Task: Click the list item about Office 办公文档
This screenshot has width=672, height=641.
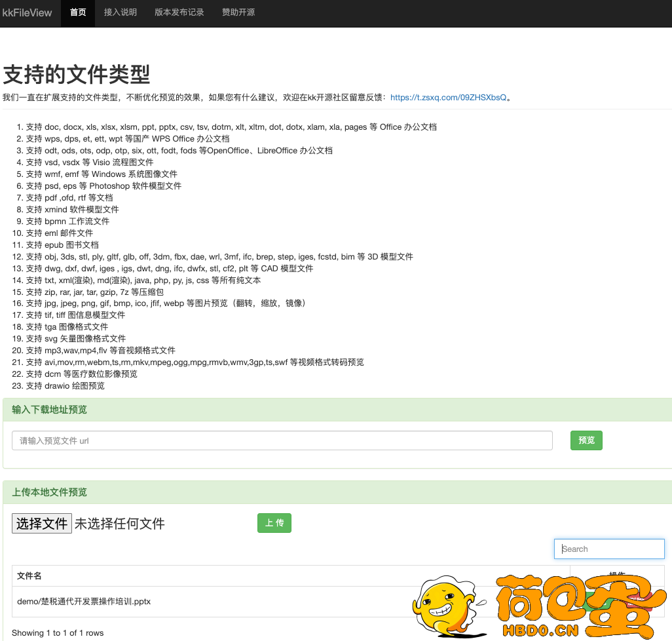Action: click(x=231, y=127)
